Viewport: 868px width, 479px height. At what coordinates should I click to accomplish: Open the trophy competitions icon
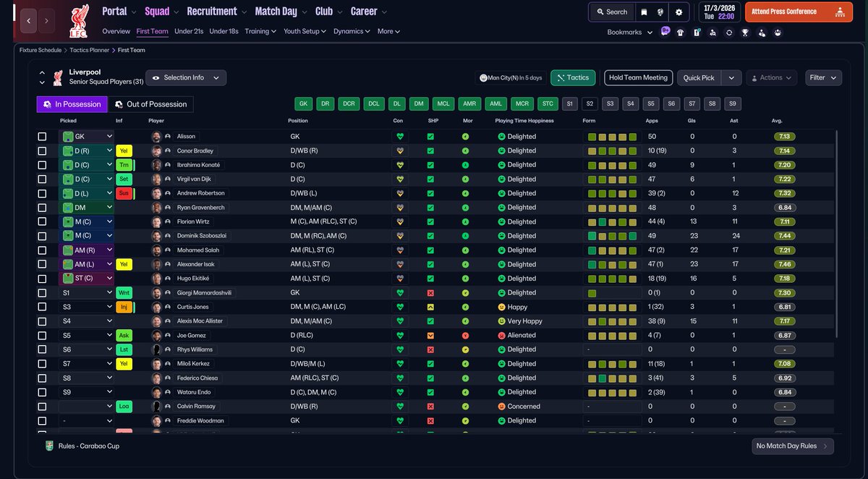[x=745, y=33]
